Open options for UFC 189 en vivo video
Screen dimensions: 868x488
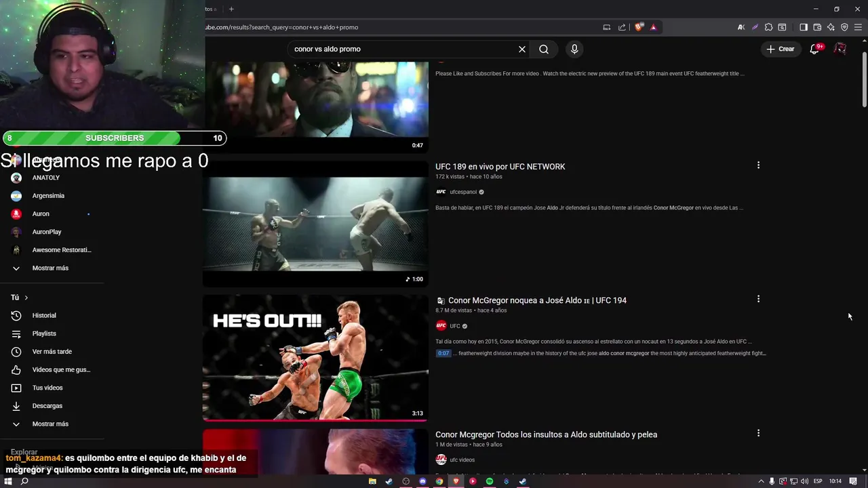[x=758, y=165]
